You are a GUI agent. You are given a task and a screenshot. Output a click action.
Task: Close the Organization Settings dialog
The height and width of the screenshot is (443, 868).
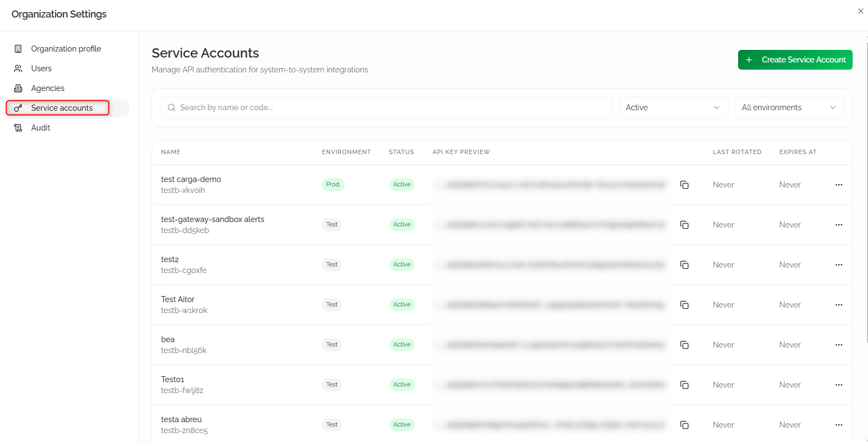point(861,11)
